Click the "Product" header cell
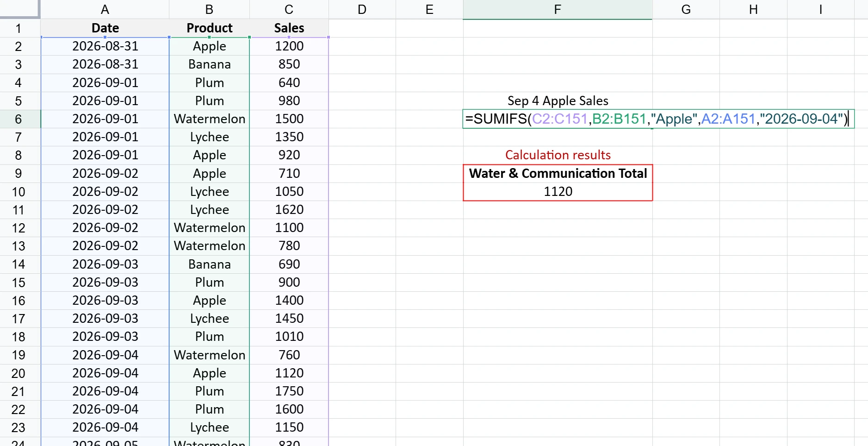The height and width of the screenshot is (446, 868). point(209,28)
